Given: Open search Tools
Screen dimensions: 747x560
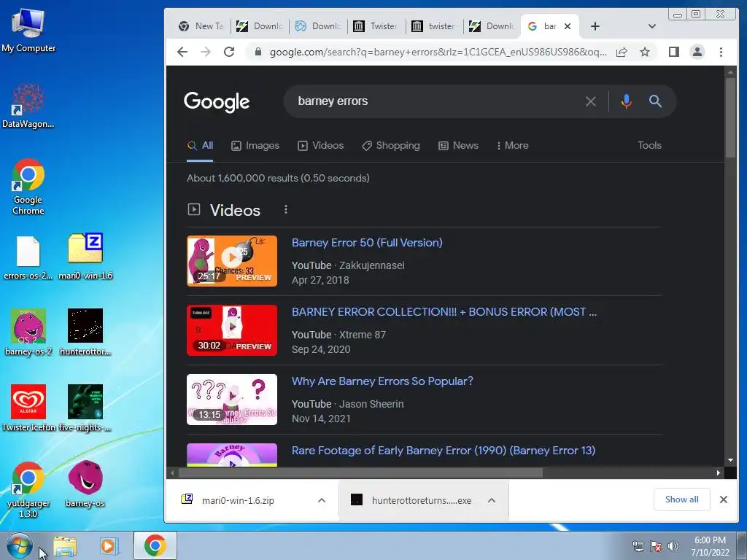Looking at the screenshot, I should pyautogui.click(x=649, y=145).
